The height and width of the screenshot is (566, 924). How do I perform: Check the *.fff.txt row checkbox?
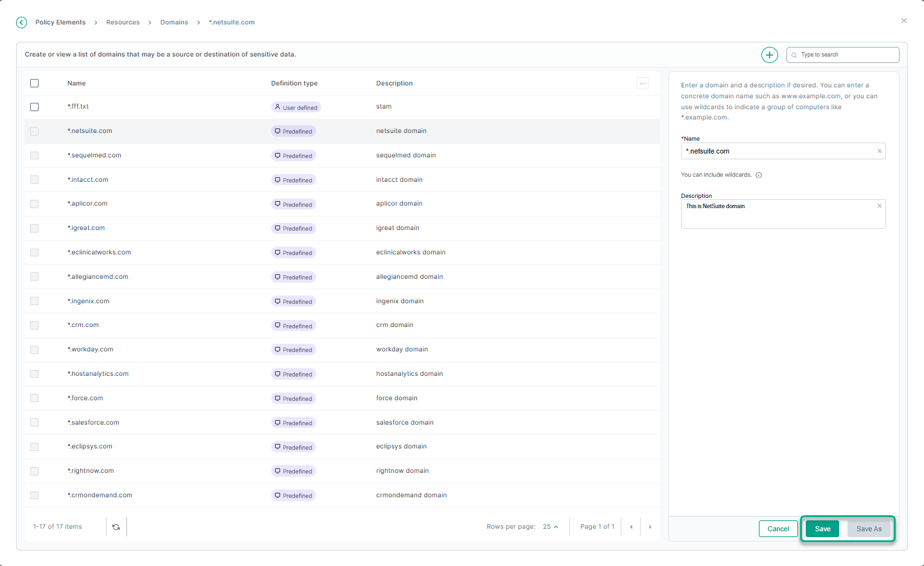[35, 107]
